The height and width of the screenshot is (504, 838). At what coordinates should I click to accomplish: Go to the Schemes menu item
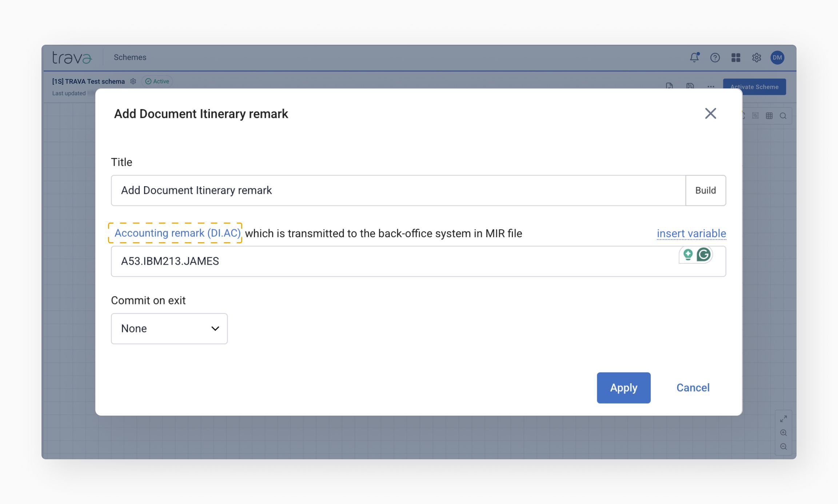130,57
